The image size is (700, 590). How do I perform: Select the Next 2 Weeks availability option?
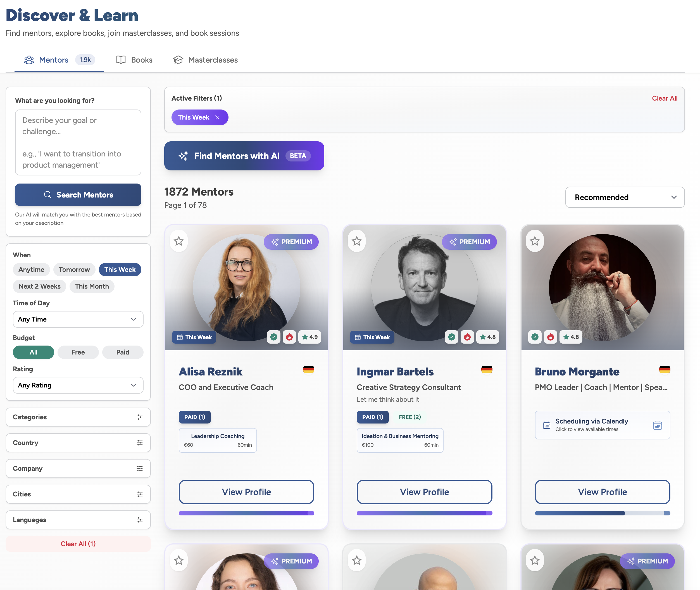click(39, 286)
